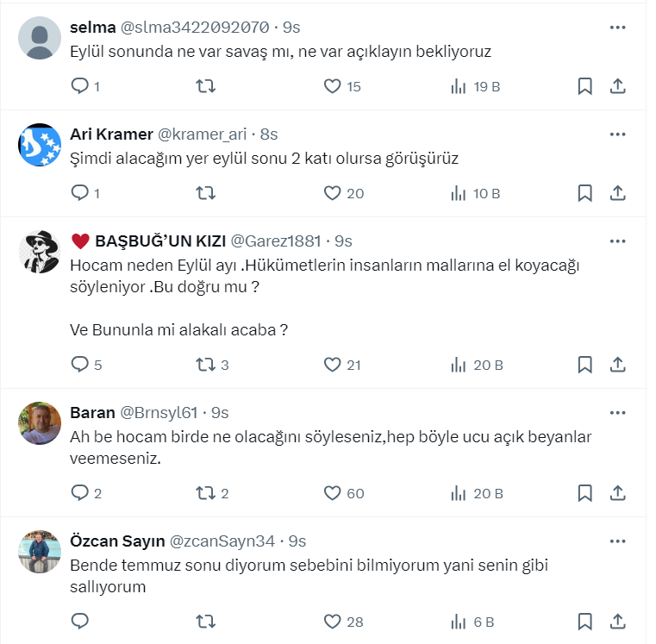
Task: Open selma's default avatar
Action: 40,38
